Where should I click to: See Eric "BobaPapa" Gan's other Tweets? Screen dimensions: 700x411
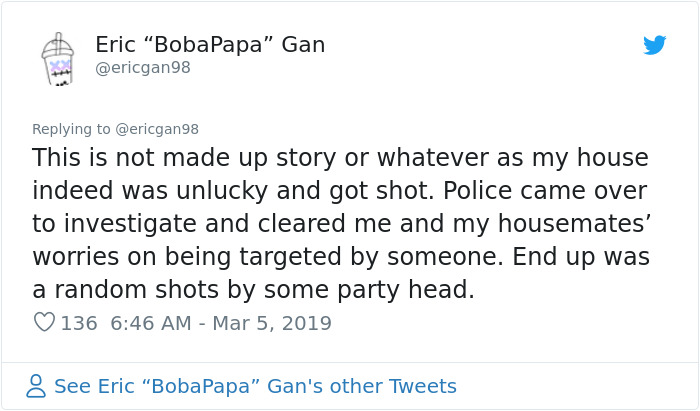point(255,386)
